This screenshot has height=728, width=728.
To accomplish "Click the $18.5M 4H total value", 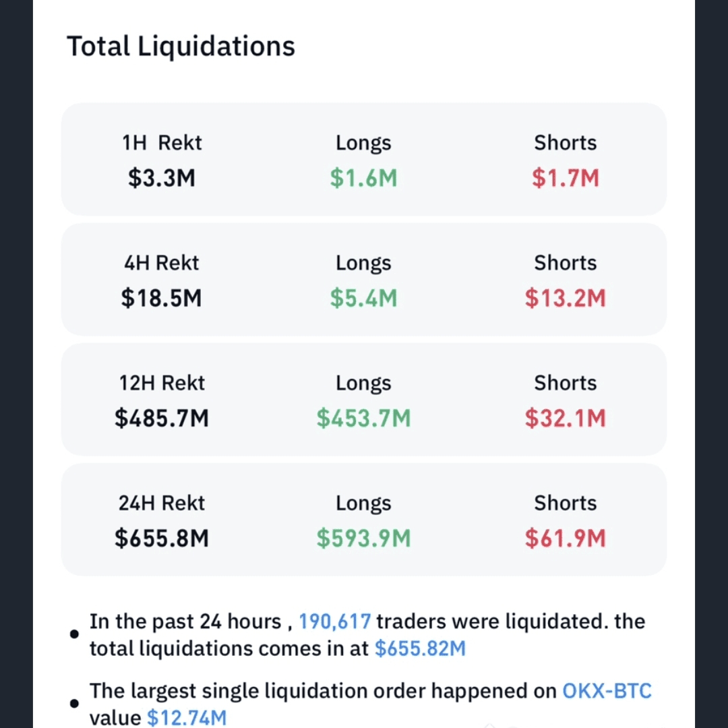I will (x=162, y=298).
